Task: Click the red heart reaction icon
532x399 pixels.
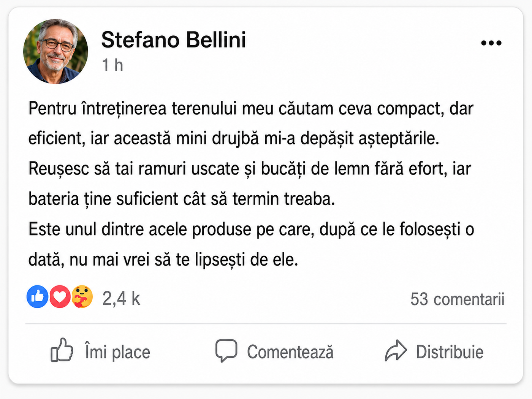Action: (x=60, y=296)
